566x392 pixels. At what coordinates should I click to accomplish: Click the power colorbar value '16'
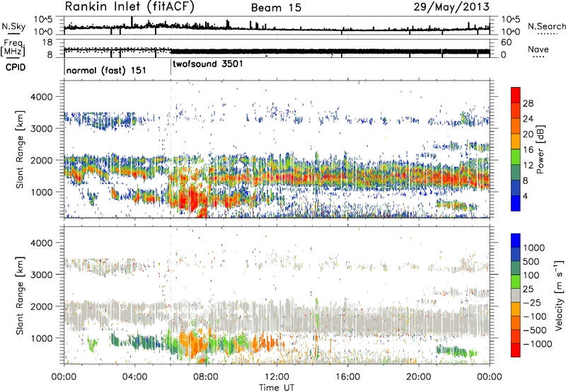(528, 150)
